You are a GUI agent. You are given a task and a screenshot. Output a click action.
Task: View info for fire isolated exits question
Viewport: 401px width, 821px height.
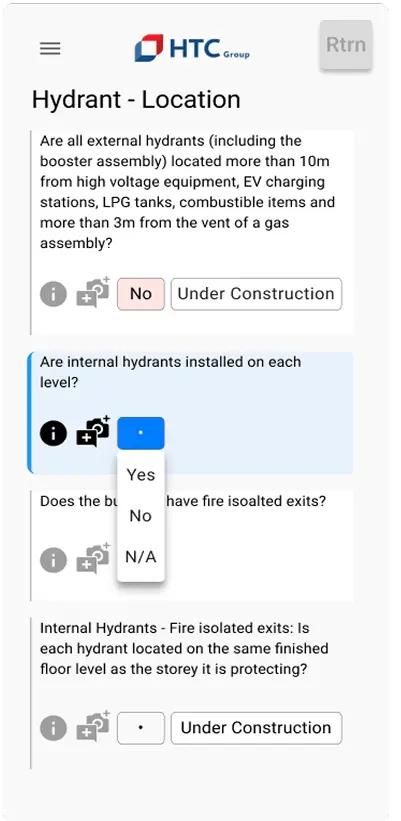pos(53,561)
